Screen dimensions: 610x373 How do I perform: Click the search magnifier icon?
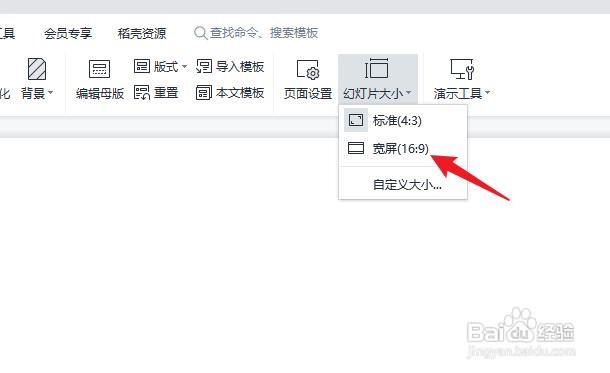[x=200, y=33]
